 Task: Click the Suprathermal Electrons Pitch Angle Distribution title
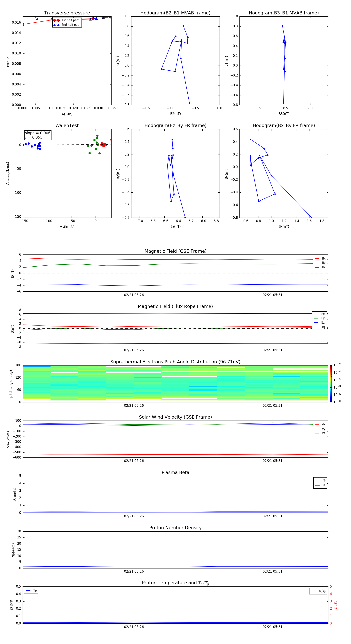[x=175, y=362]
